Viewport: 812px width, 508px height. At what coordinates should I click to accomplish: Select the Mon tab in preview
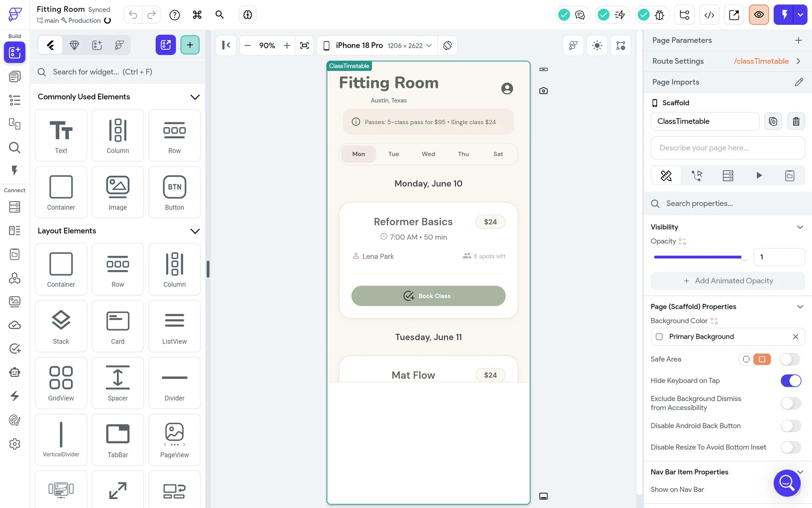pos(359,154)
